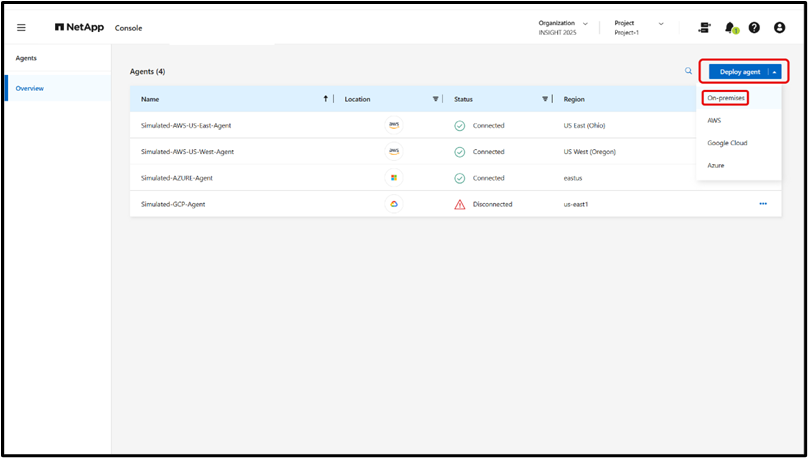Select the Simulated-GCP-Agent row name
The height and width of the screenshot is (458, 808).
coord(173,204)
